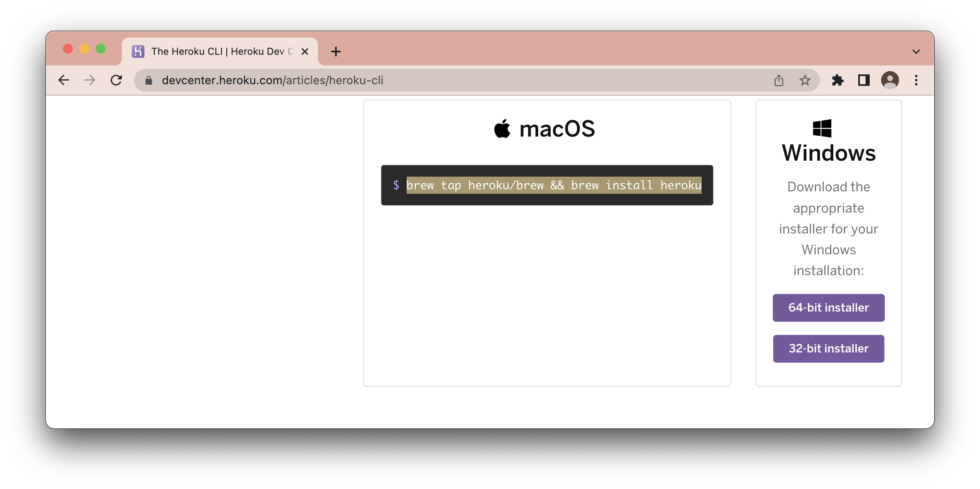This screenshot has height=489, width=980.
Task: Click the Windows logo icon
Action: [x=822, y=128]
